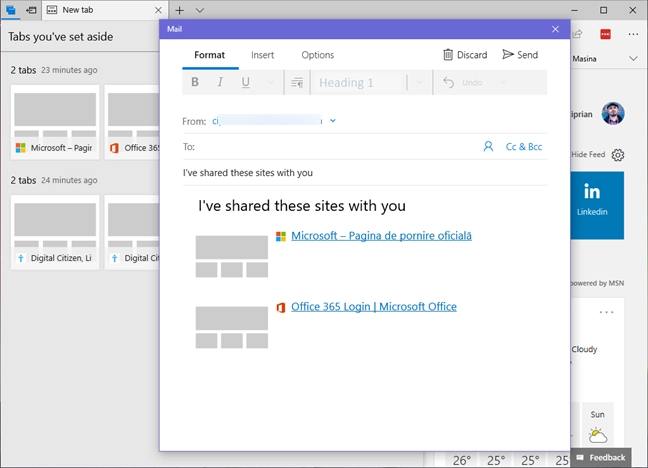Screen dimensions: 648x468
Task: Click the Edge share icon
Action: [577, 34]
